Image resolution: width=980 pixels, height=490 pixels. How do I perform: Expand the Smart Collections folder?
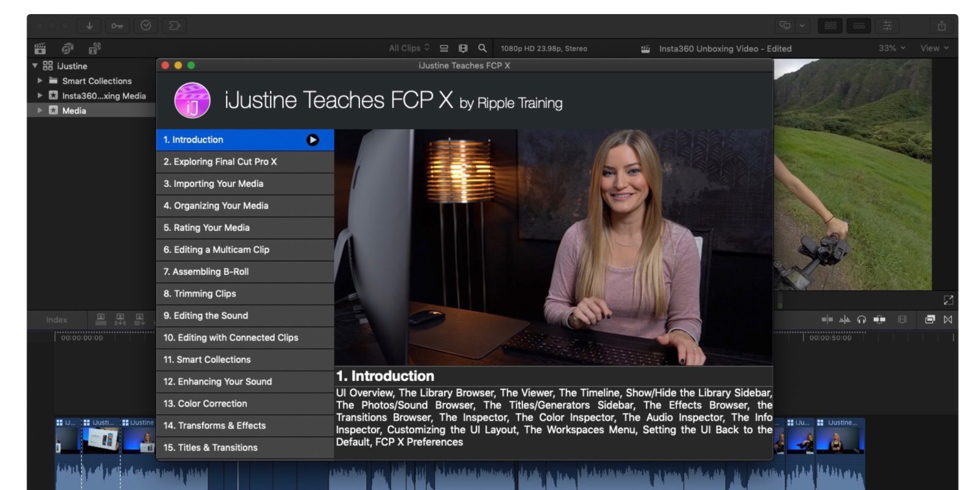pyautogui.click(x=40, y=81)
